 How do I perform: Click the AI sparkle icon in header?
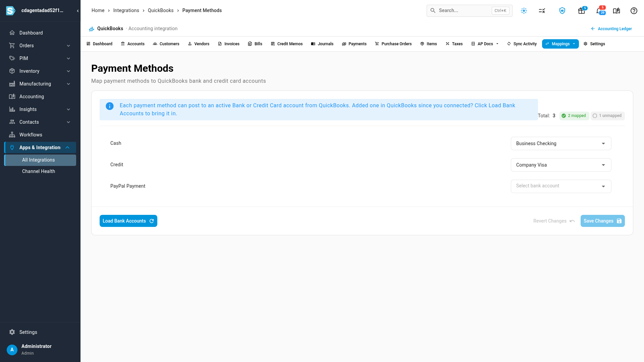[524, 11]
